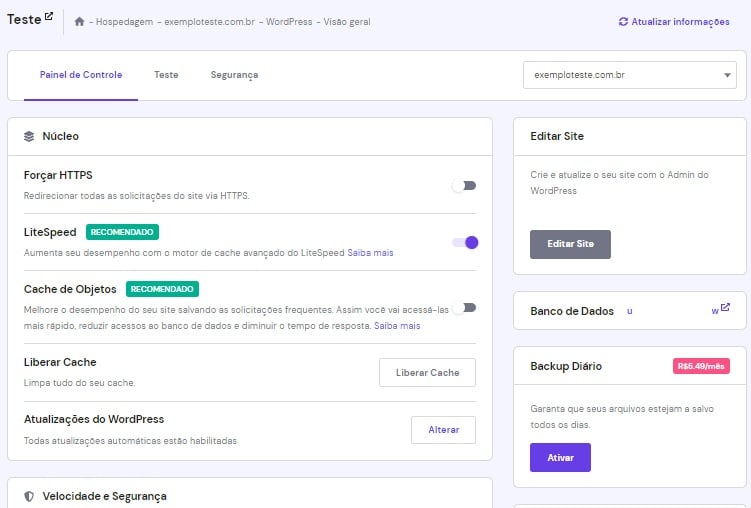Click the R$5.49/mês price badge
The width and height of the screenshot is (751, 508).
tap(701, 366)
